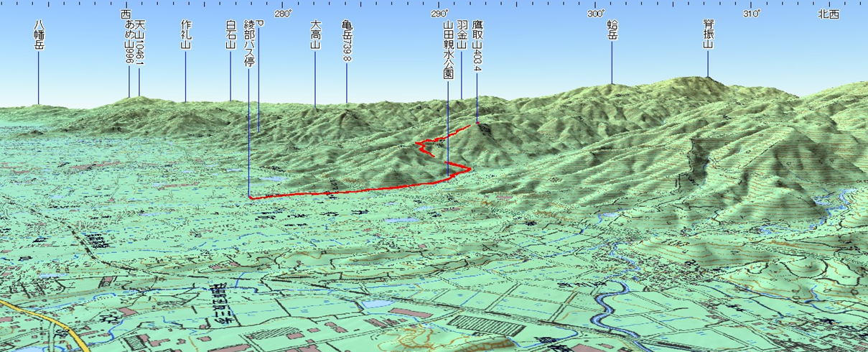
Task: Select the 西 compass direction marker
Action: 126,14
